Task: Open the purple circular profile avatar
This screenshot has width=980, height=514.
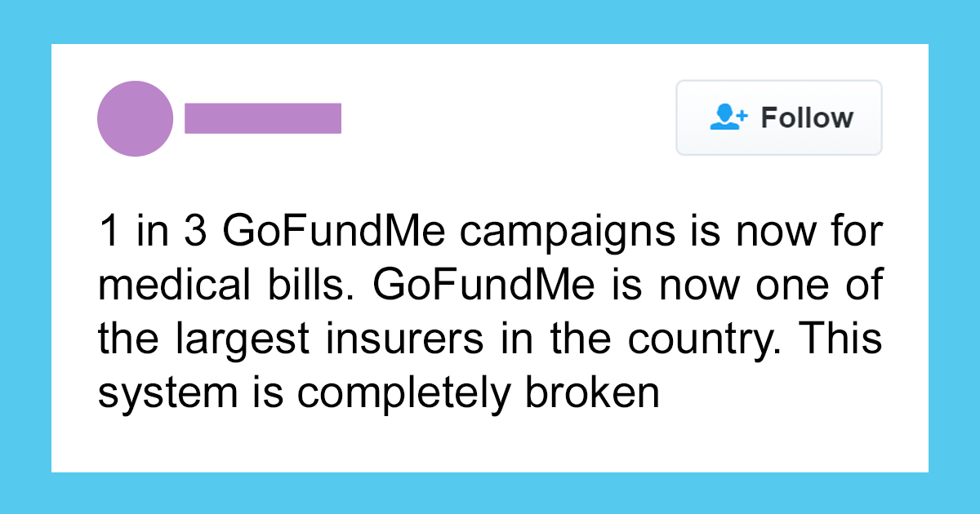Action: pos(136,118)
